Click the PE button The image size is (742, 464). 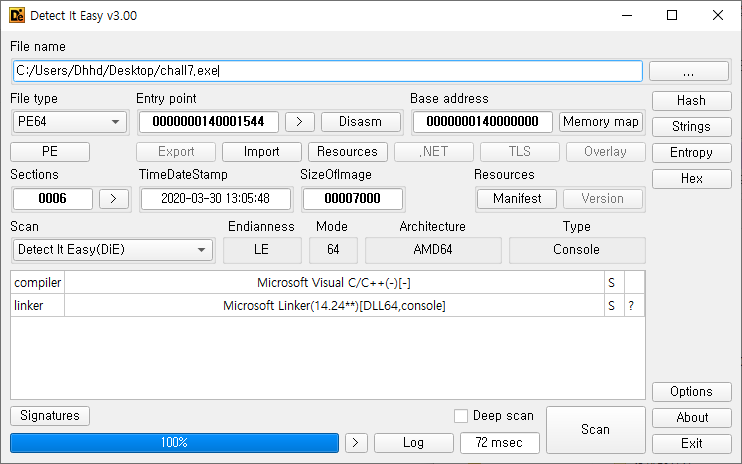[x=50, y=152]
